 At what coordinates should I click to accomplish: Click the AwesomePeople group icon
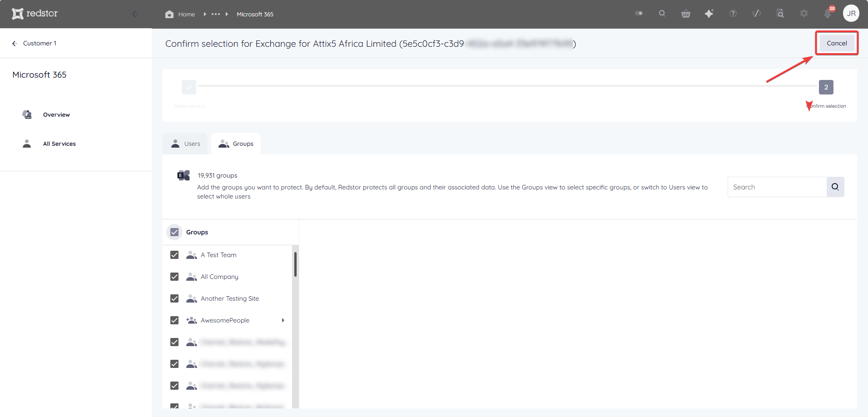[x=192, y=320]
